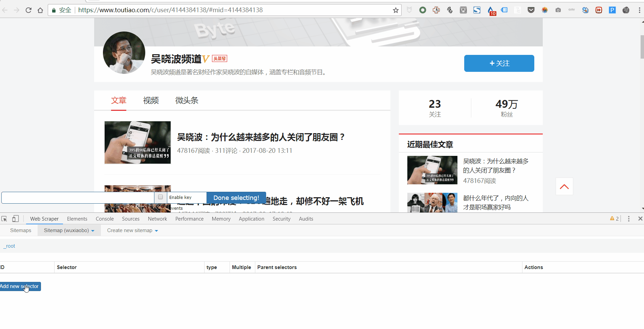Screen dimensions: 644x329
Task: Open sidebar article 都什么年代了，内向的人
Action: [496, 203]
